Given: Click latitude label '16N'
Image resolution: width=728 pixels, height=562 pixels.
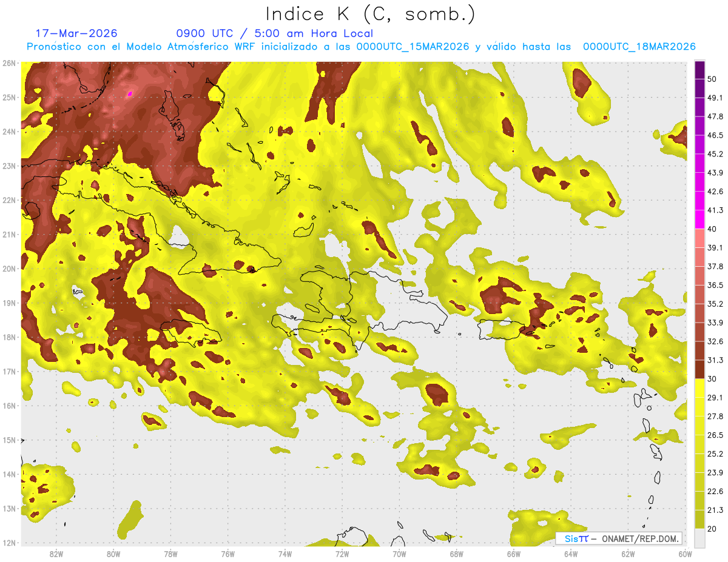Looking at the screenshot, I should point(8,406).
